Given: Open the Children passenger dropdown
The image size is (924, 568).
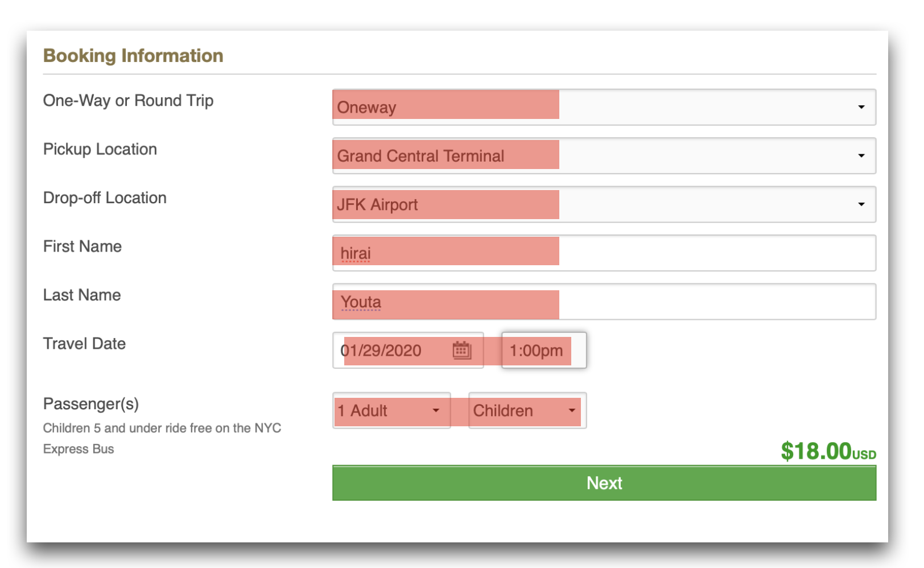Looking at the screenshot, I should pyautogui.click(x=527, y=410).
